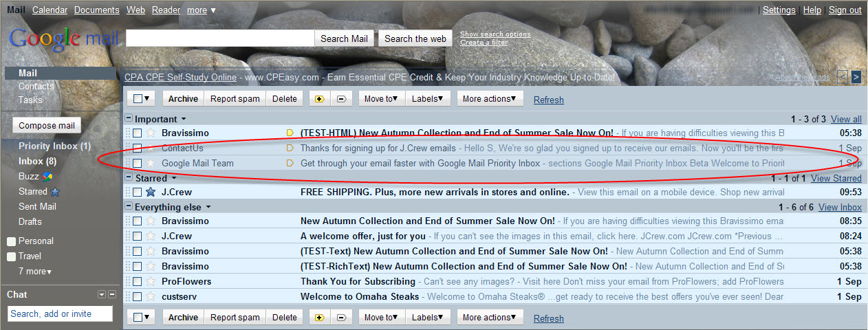868x330 pixels.
Task: Collapse the Everything else section
Action: (x=129, y=207)
